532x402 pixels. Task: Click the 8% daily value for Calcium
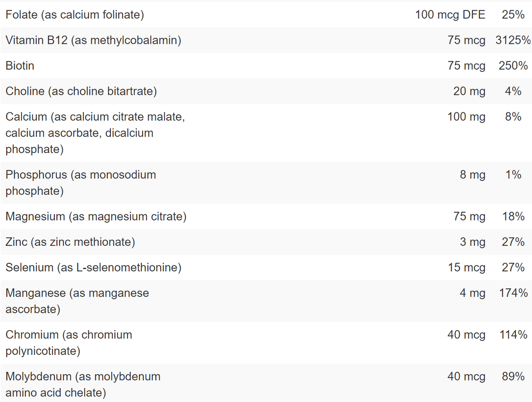click(513, 117)
